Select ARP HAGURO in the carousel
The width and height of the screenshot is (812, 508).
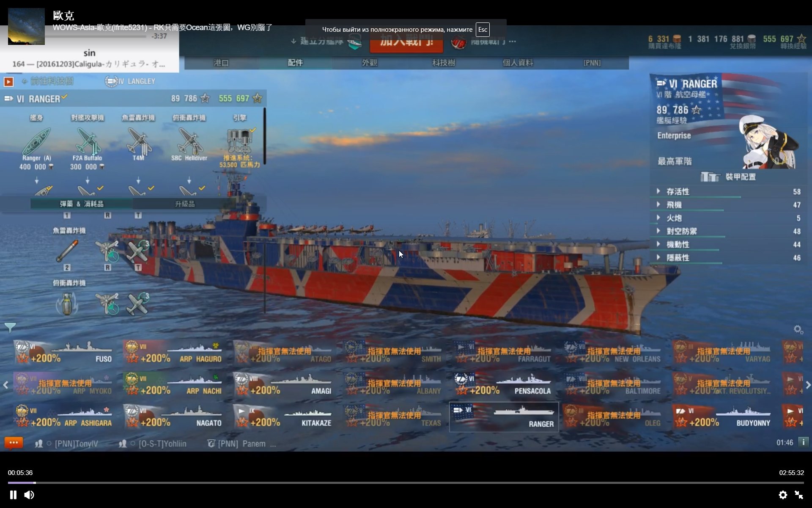tap(173, 353)
